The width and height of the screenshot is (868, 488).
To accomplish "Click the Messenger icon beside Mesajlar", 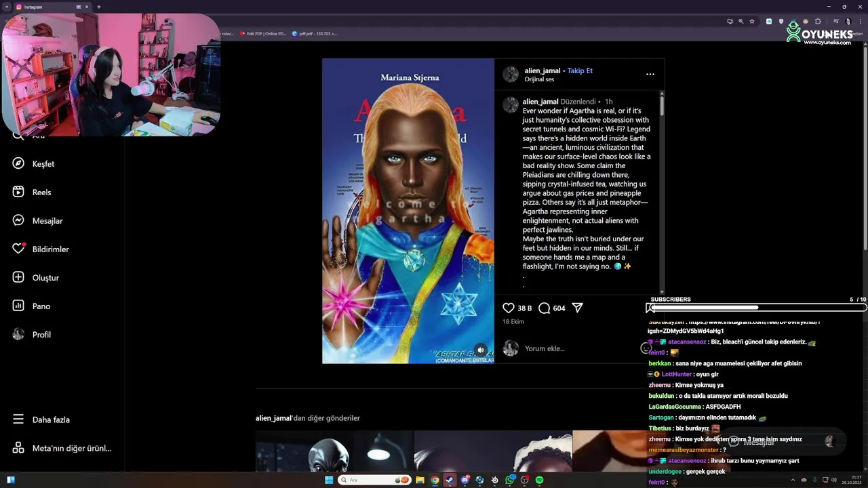I will click(x=18, y=220).
